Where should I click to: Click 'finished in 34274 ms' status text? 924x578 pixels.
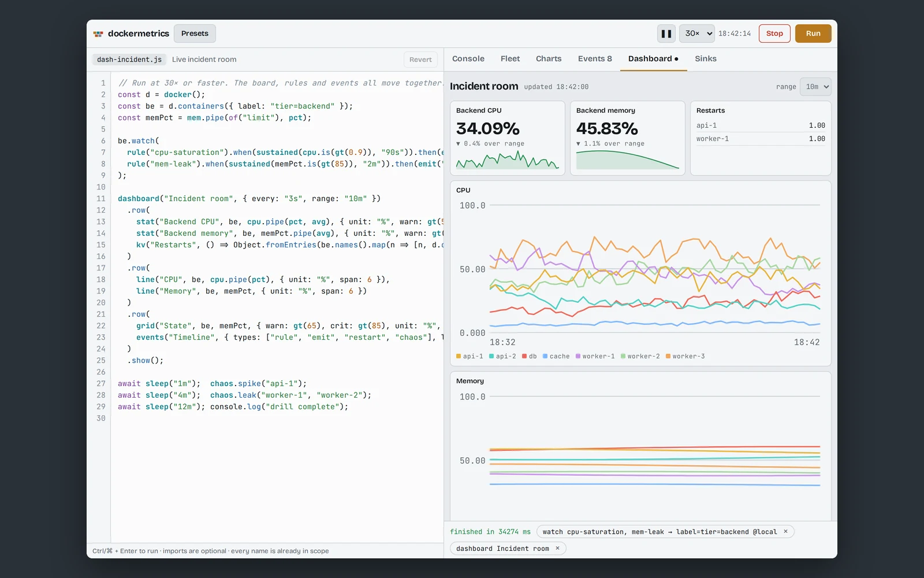pos(490,532)
